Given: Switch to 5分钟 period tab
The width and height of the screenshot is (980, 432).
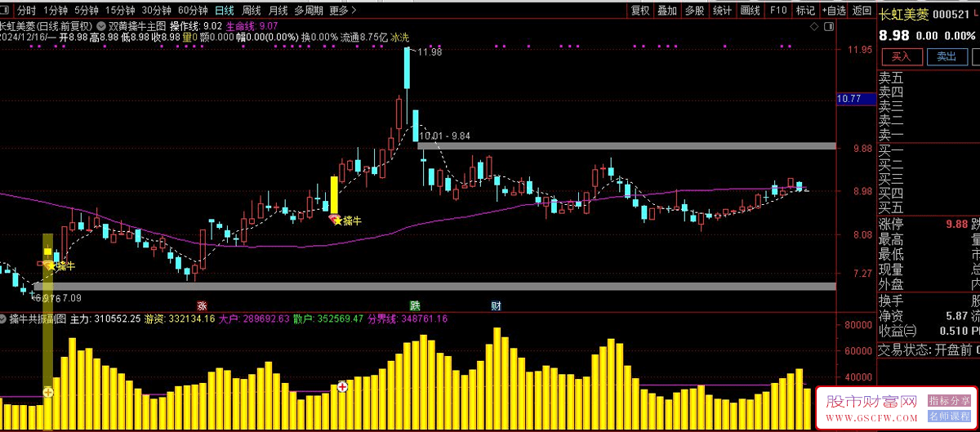Looking at the screenshot, I should click(x=86, y=11).
